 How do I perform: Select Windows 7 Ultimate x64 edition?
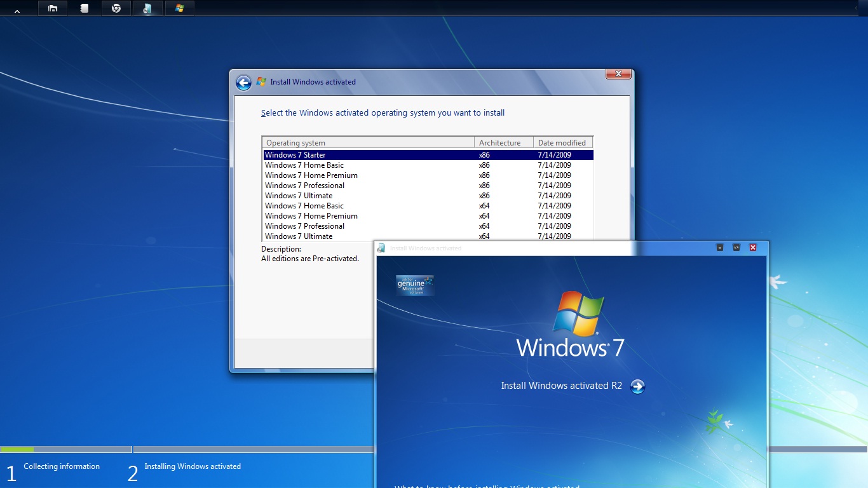[299, 236]
